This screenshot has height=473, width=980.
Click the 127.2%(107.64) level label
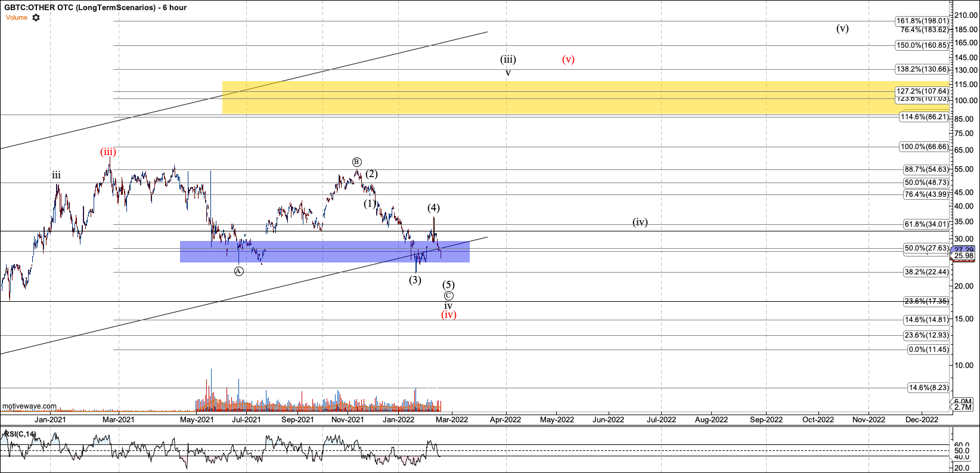(922, 91)
